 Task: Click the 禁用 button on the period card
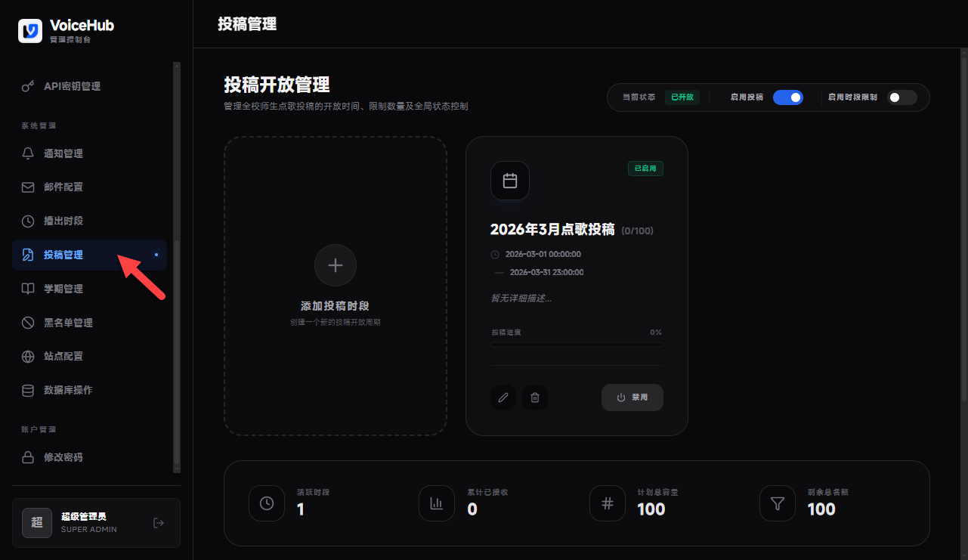click(632, 398)
